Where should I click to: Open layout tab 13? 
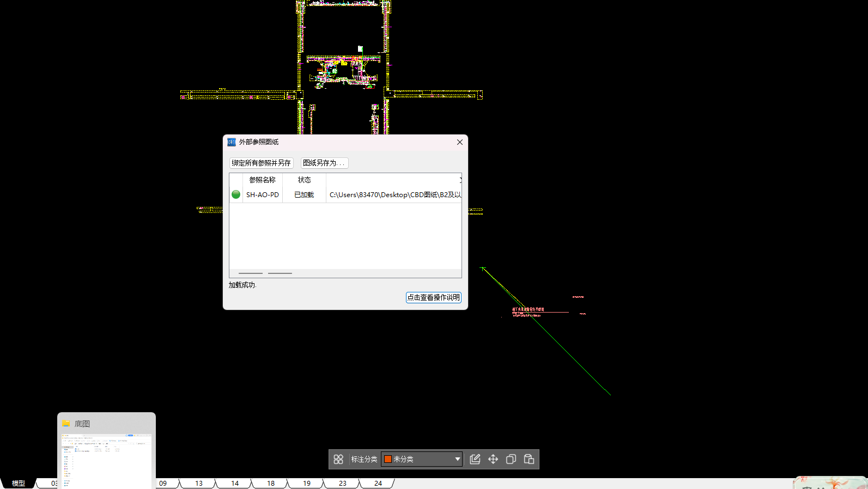(199, 483)
